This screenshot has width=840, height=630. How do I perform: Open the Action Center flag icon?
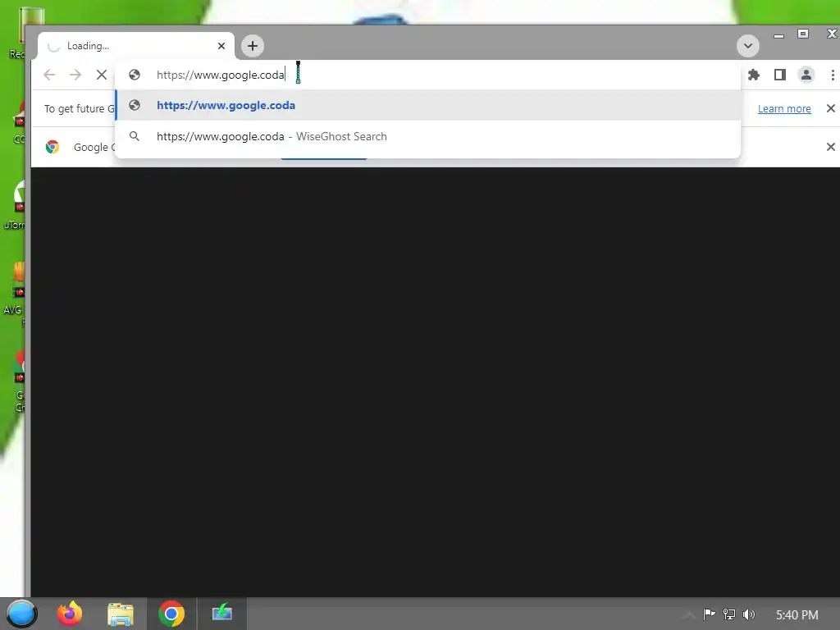709,614
